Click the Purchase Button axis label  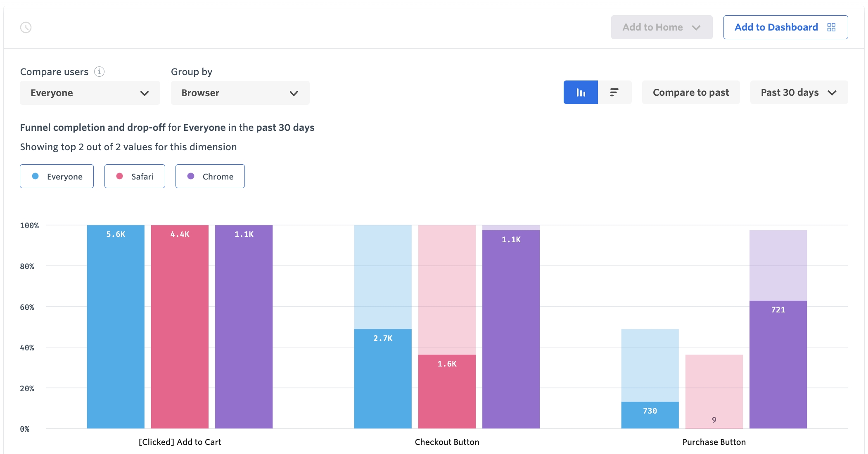[x=714, y=442]
